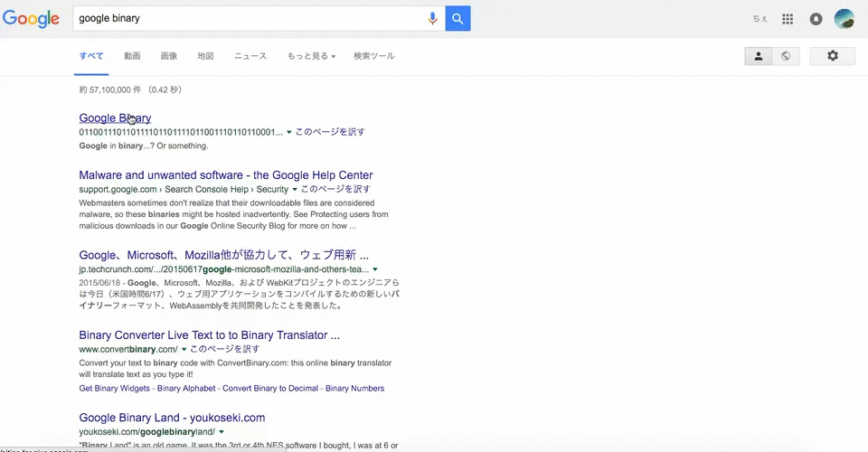The height and width of the screenshot is (452, 868).
Task: Translate the Google Binary result page
Action: 330,132
